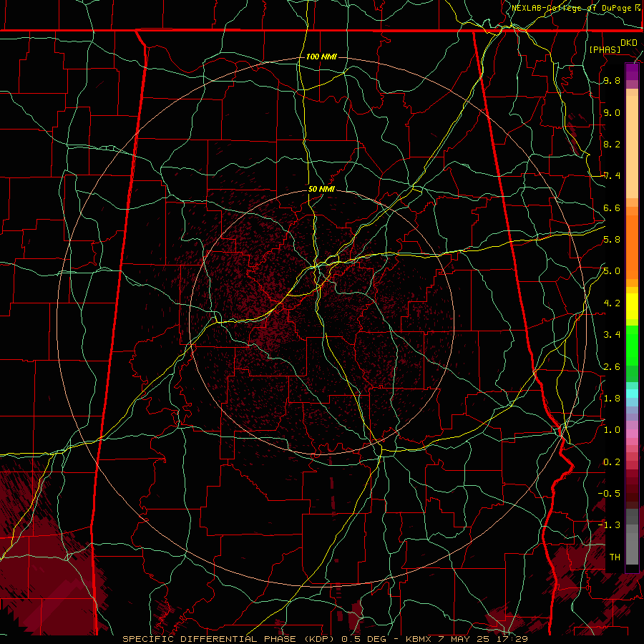Click the 50 NMI range ring label
The image size is (644, 644).
321,189
